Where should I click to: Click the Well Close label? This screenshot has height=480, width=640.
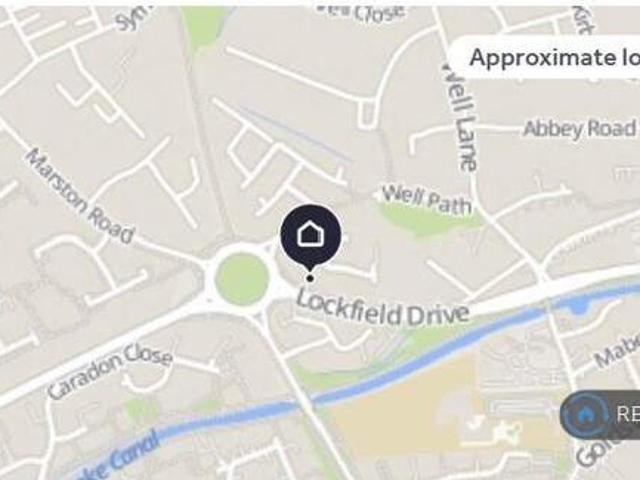point(360,12)
